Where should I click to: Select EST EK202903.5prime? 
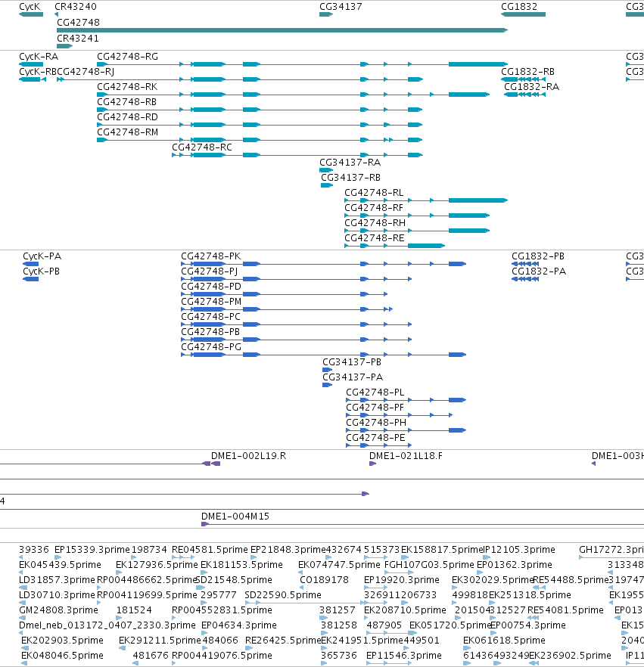point(63,641)
